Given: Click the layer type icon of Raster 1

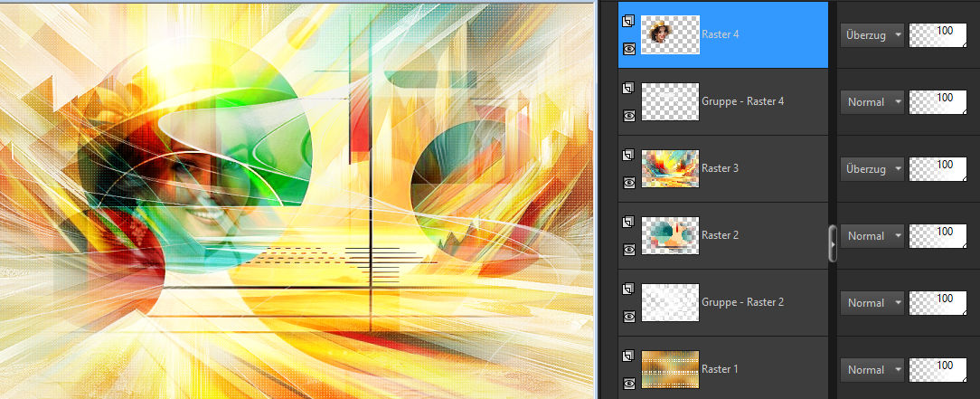Looking at the screenshot, I should 628,356.
